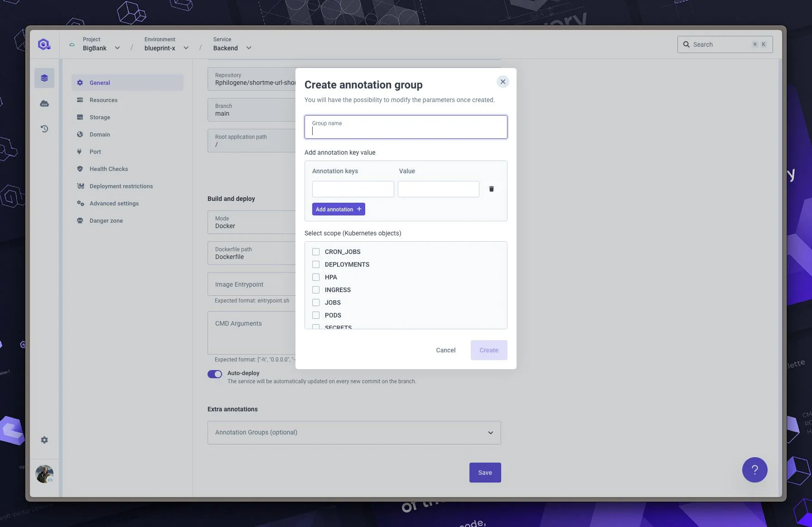Click the CMD Arguments text area

tap(251, 333)
